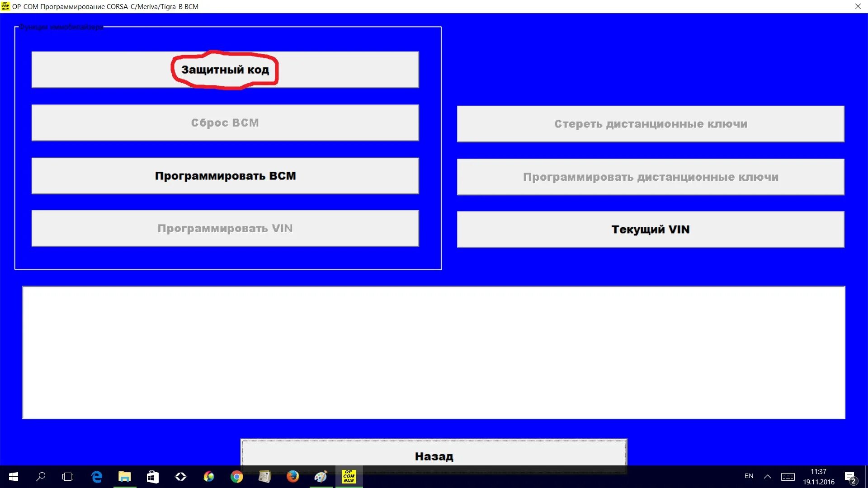
Task: Open the Windows Store taskbar icon
Action: pyautogui.click(x=153, y=477)
